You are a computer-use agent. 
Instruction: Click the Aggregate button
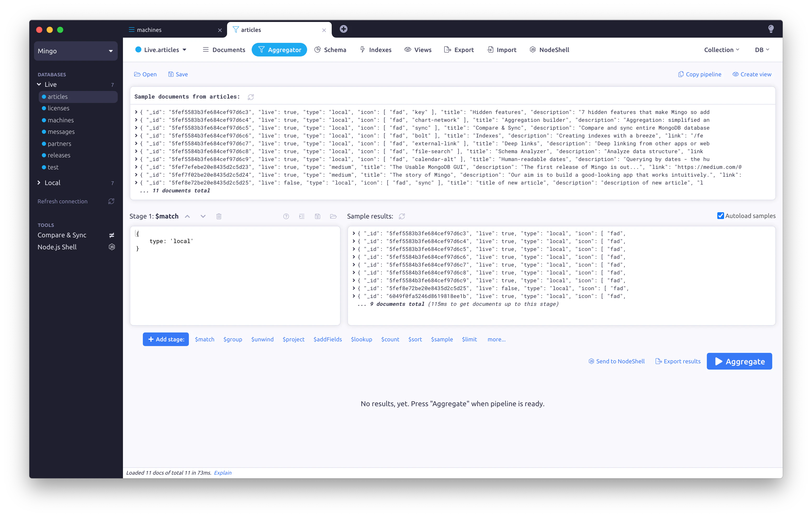(739, 361)
